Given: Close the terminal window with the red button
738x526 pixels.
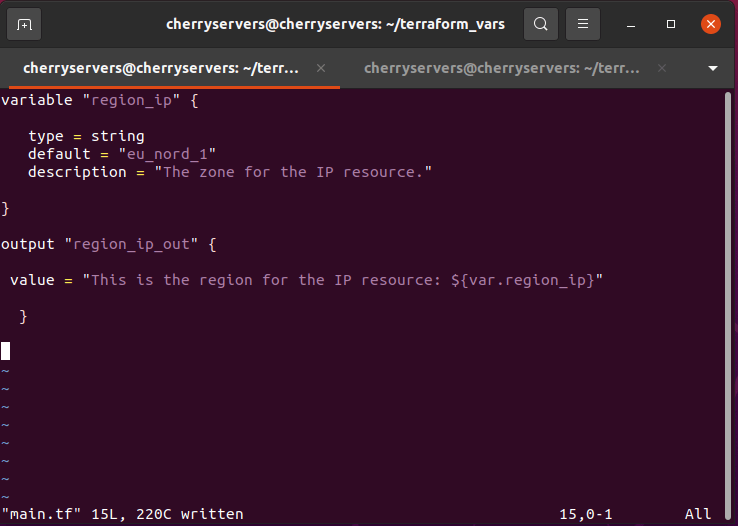Looking at the screenshot, I should pyautogui.click(x=710, y=24).
